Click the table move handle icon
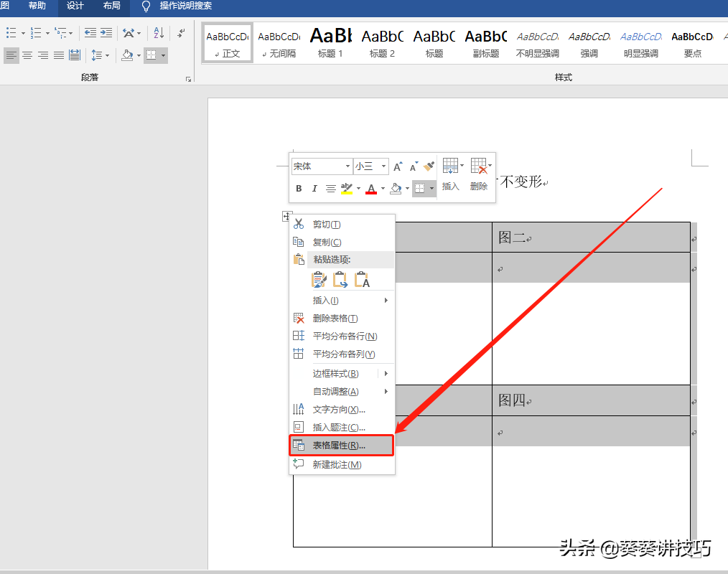The image size is (728, 574). click(x=287, y=216)
